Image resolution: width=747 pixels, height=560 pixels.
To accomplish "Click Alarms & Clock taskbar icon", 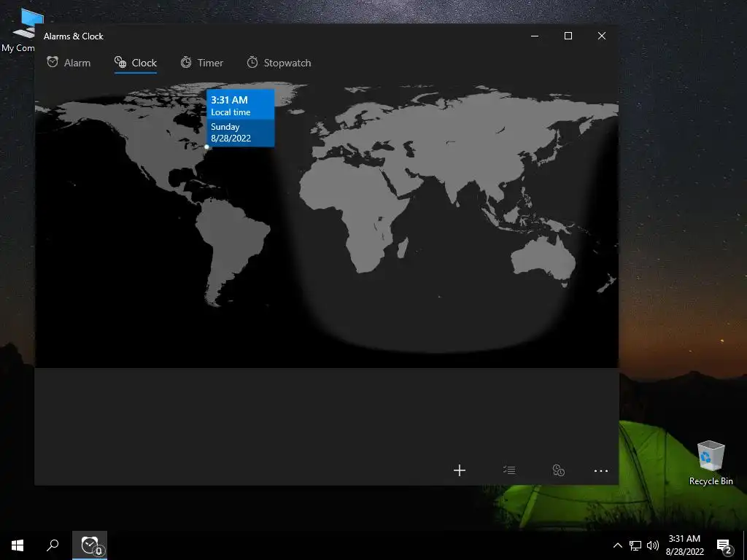I will click(x=90, y=545).
